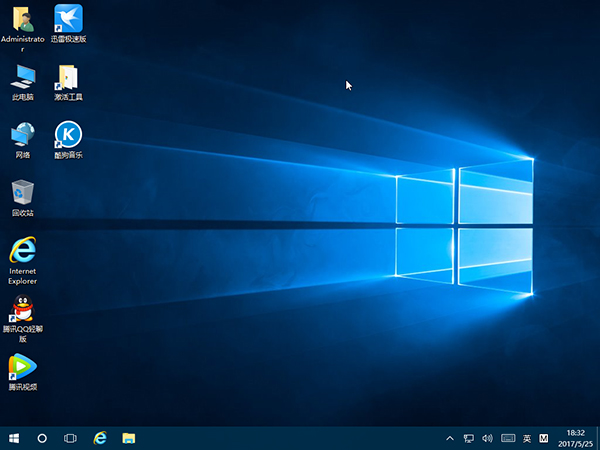Select the Internet Explorer desktop shortcut
This screenshot has width=600, height=450.
click(22, 251)
